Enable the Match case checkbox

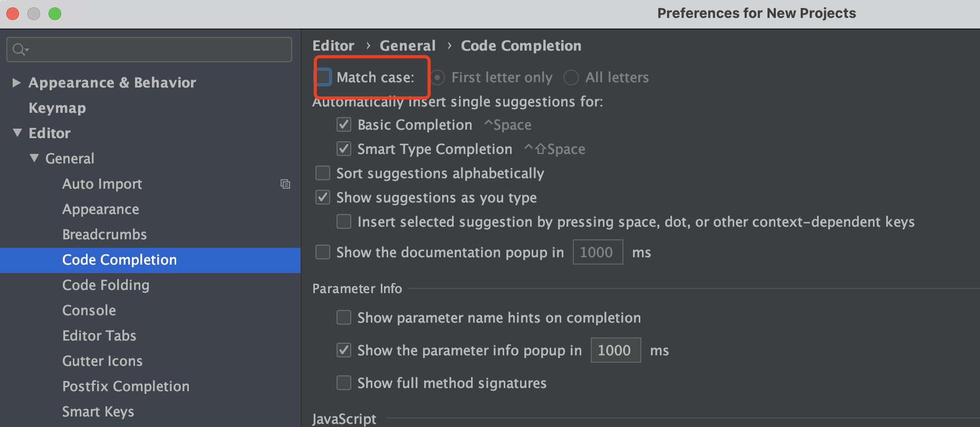pos(323,76)
